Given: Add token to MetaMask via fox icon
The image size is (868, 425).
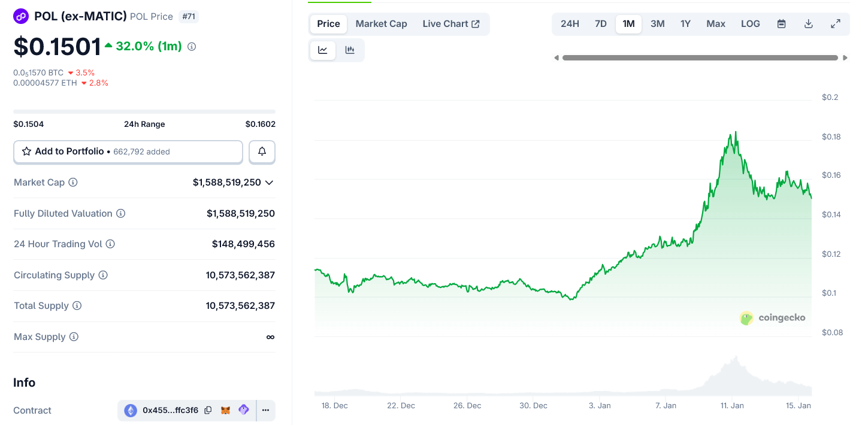Looking at the screenshot, I should coord(226,411).
